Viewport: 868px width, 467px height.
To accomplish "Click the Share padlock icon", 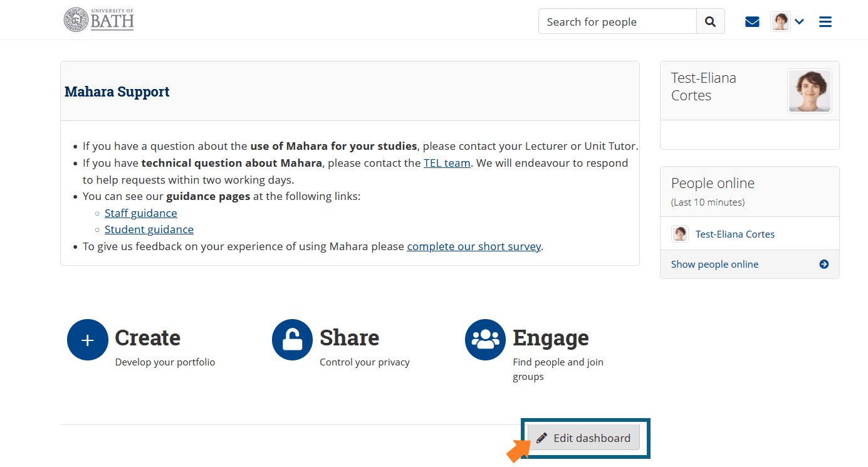I will click(292, 339).
